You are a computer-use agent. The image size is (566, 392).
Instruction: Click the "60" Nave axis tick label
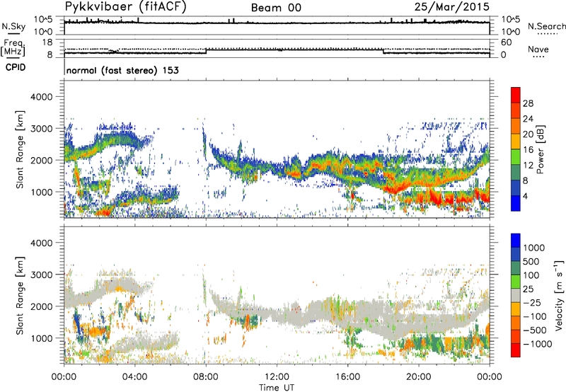(507, 42)
